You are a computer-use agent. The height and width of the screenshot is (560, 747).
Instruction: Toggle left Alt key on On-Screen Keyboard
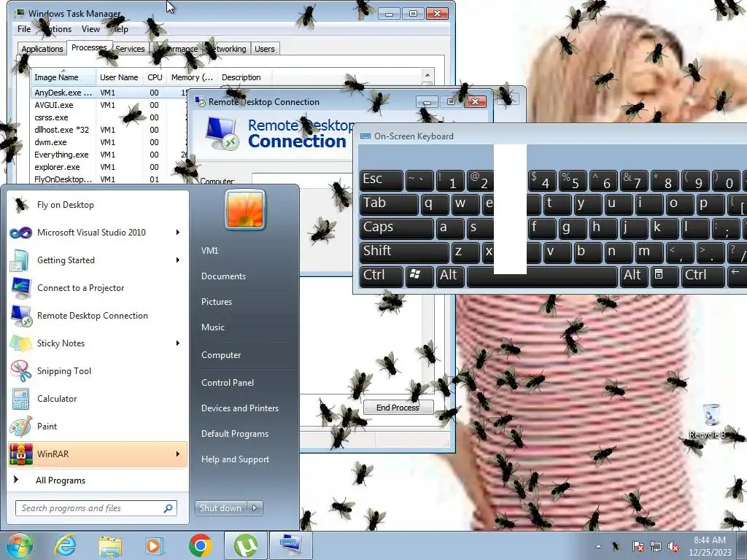point(449,276)
